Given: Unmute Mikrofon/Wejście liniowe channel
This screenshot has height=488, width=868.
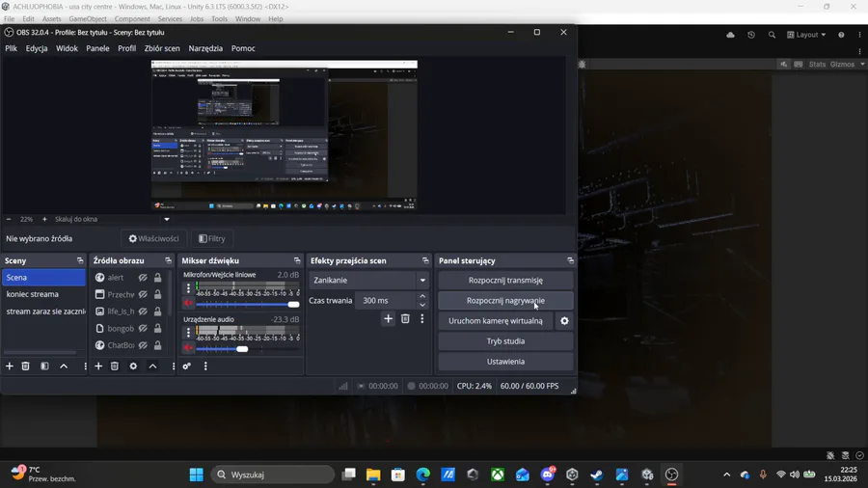Looking at the screenshot, I should pos(188,304).
